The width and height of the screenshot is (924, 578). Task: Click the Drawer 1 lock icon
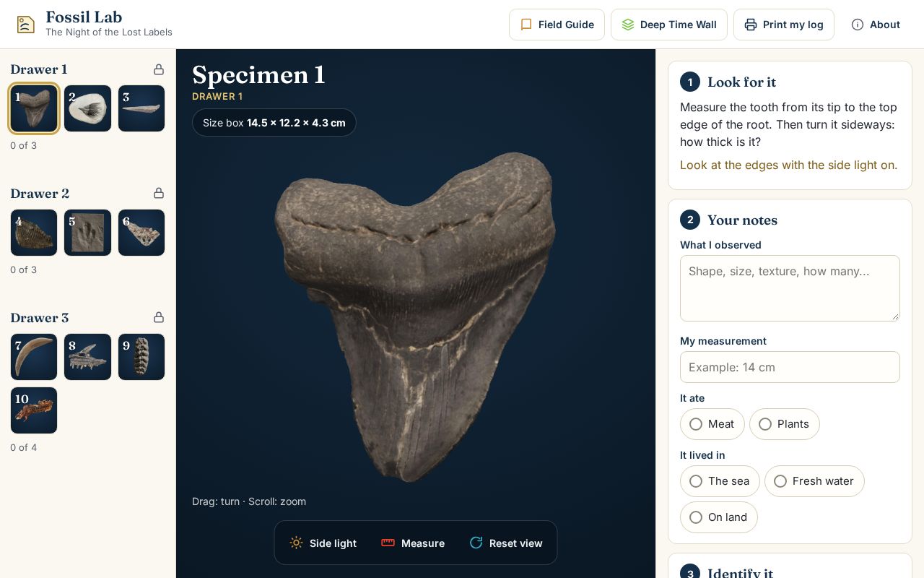[x=159, y=69]
